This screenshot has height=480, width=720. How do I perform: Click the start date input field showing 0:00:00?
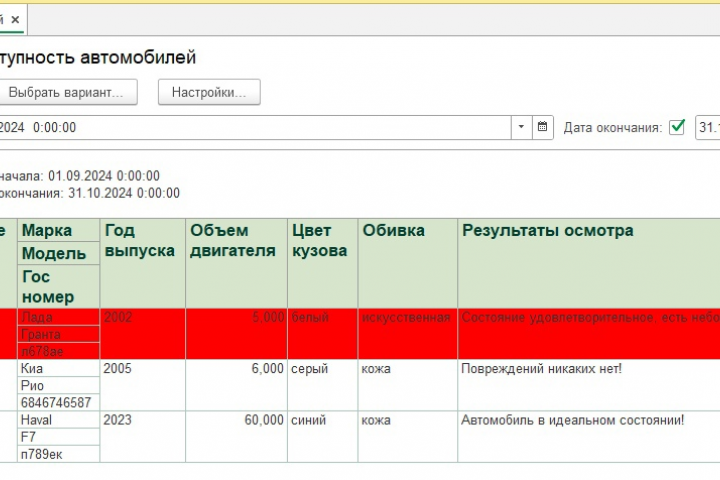click(255, 127)
